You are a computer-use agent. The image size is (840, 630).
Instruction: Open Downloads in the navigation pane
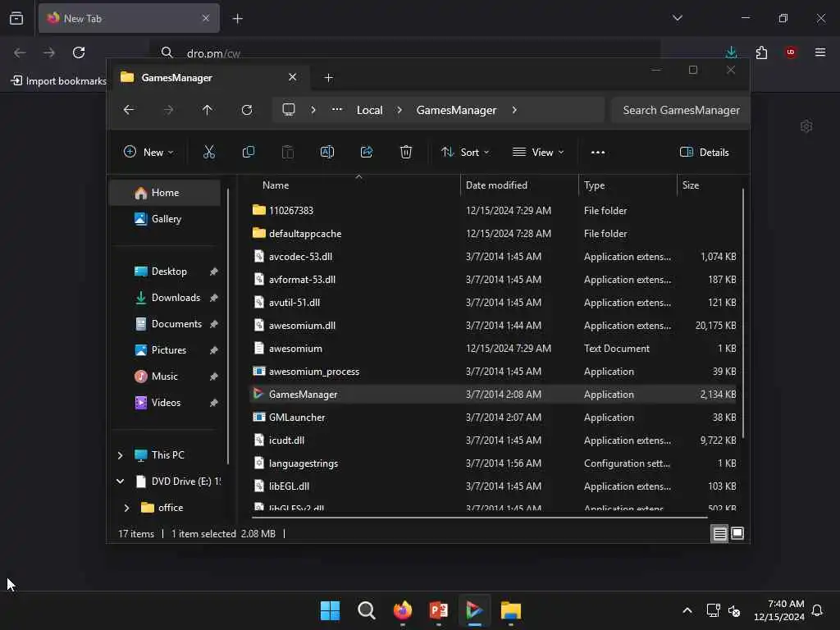[165, 297]
